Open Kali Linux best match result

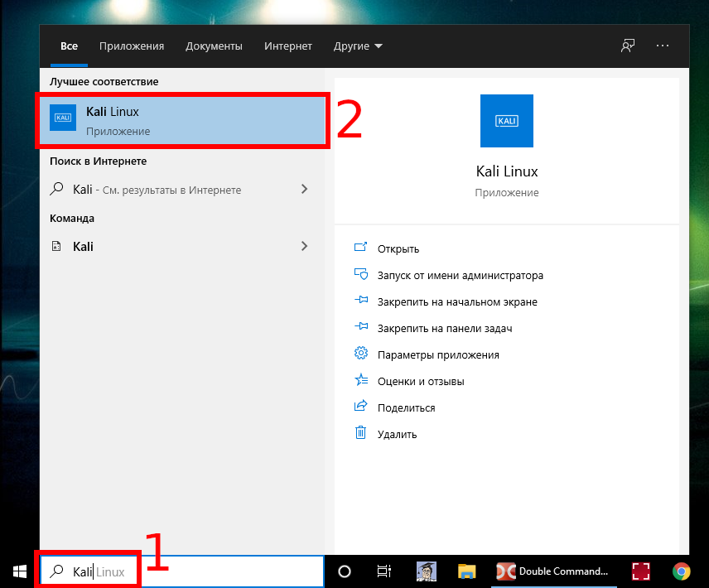(182, 121)
